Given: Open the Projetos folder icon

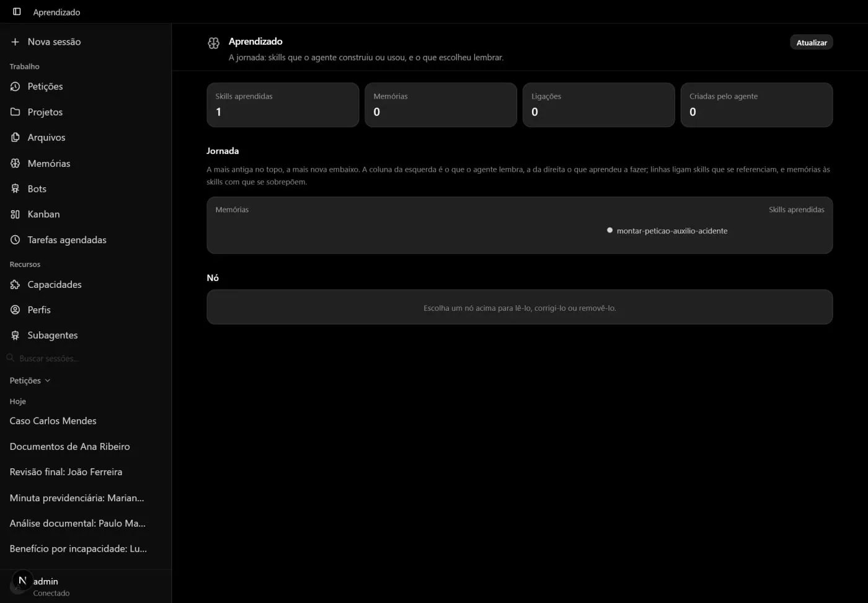Looking at the screenshot, I should pos(15,112).
